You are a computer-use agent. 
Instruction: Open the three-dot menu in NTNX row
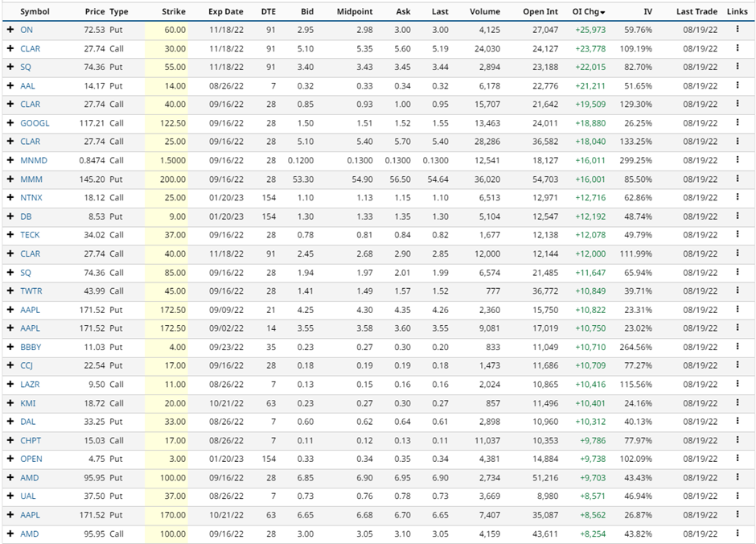pos(738,197)
